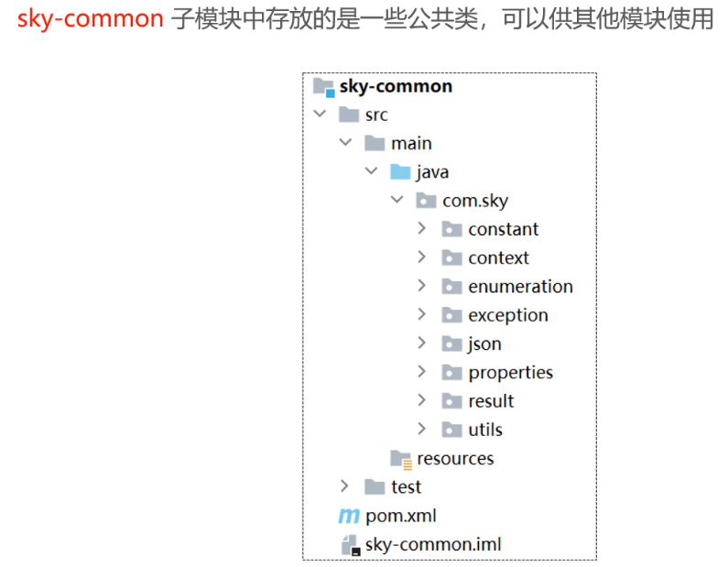The height and width of the screenshot is (567, 728).
Task: Select the result package label
Action: point(491,401)
